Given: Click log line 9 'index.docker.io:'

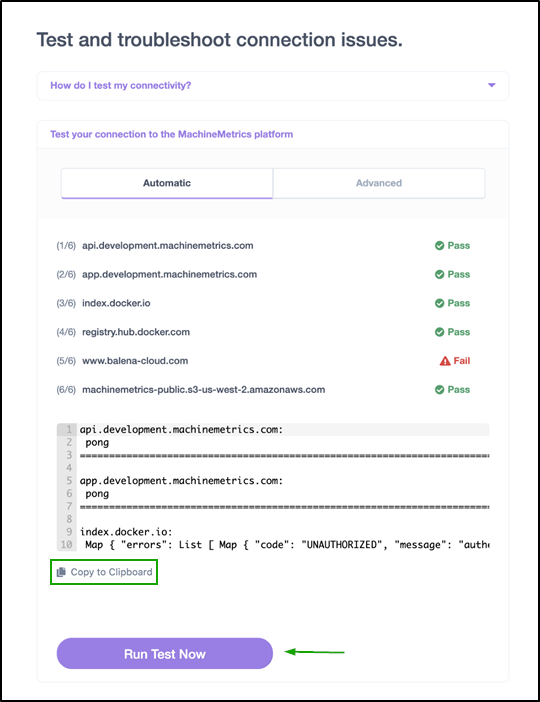Looking at the screenshot, I should click(x=126, y=532).
